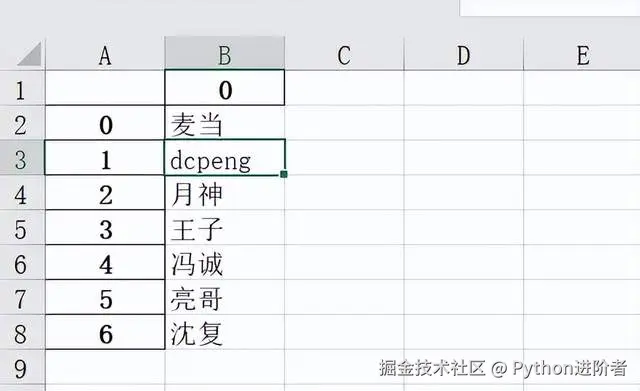Screen dimensions: 640x391
Task: Click the cell containing 王子
Action: pyautogui.click(x=224, y=228)
